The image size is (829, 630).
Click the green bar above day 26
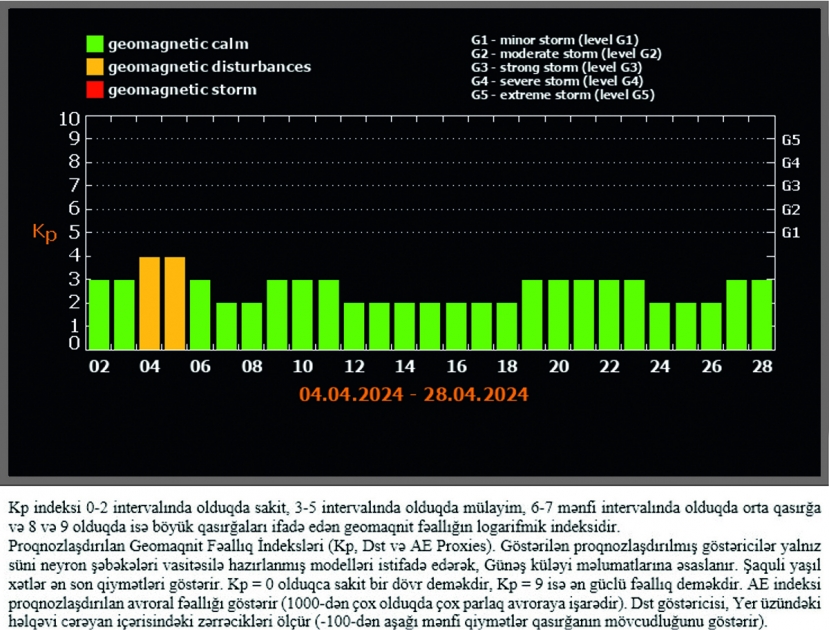tap(711, 326)
